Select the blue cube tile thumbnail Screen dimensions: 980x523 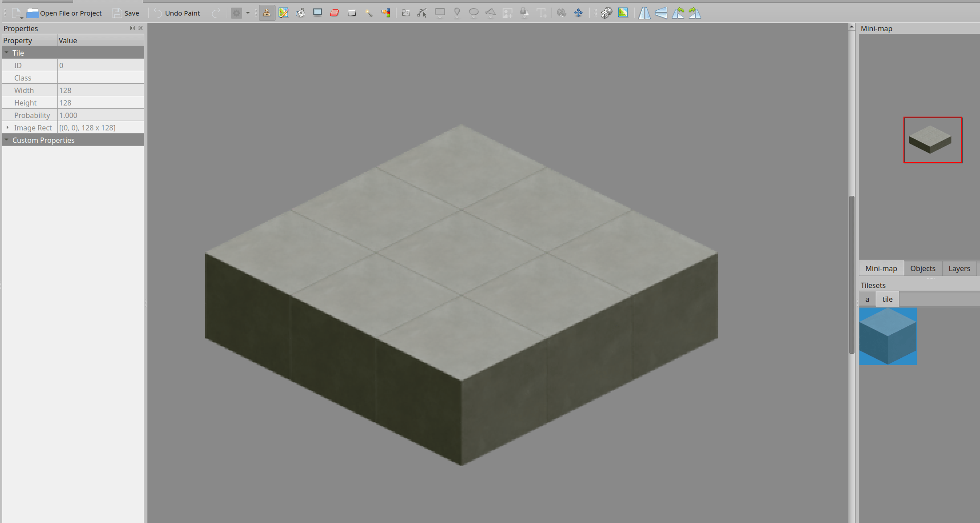point(887,337)
